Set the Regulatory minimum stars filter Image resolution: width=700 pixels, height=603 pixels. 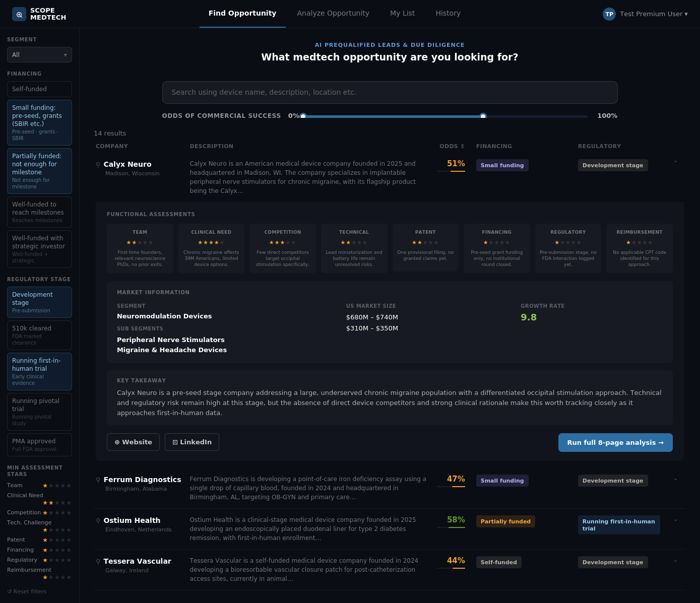(x=57, y=560)
